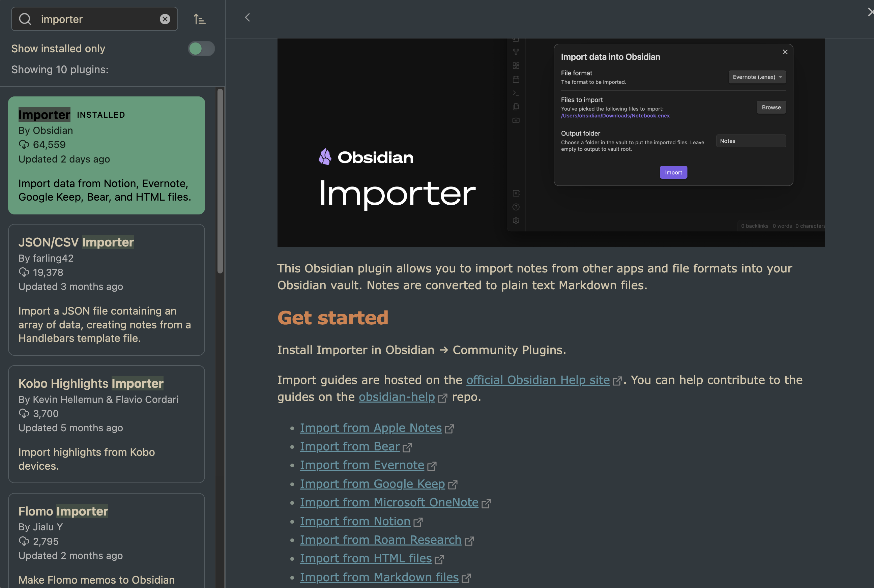This screenshot has width=874, height=588.
Task: Open "Import from Microsoft OneNote" guide
Action: [x=389, y=502]
